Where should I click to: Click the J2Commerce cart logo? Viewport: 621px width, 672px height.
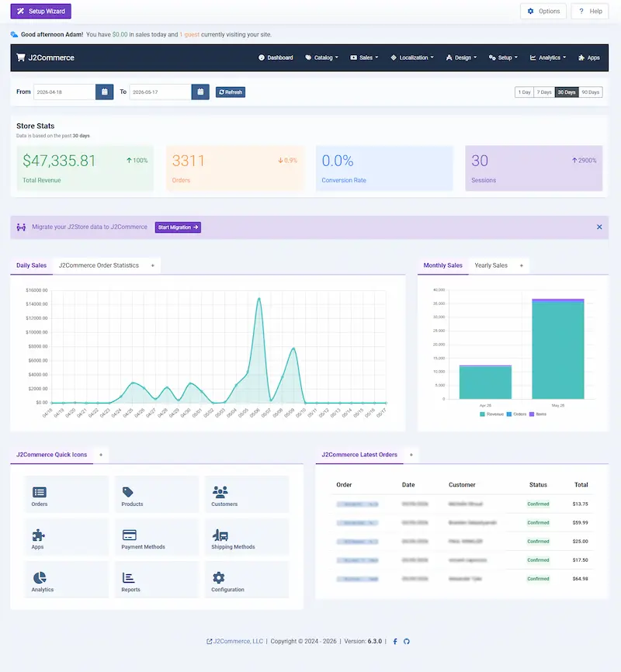[45, 57]
